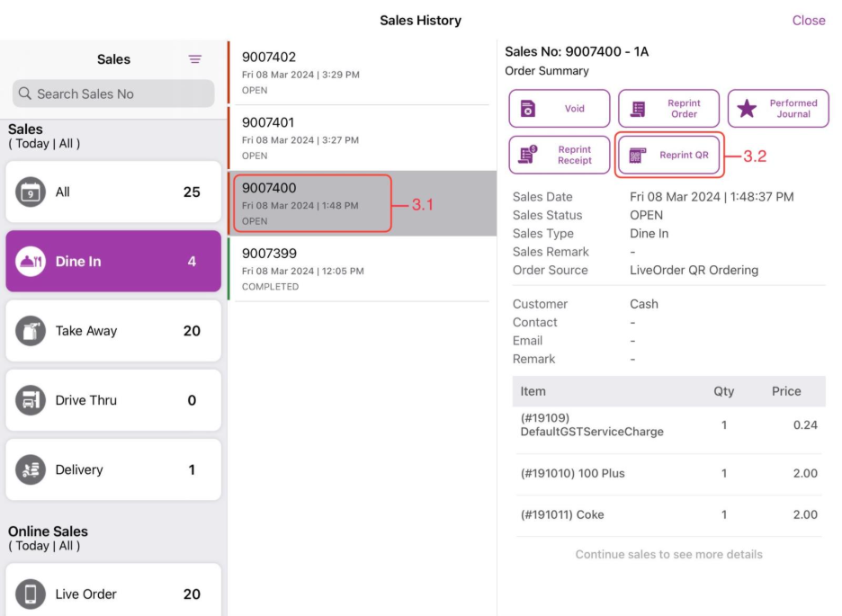Open sales record 9007402
Viewport: 842px width, 616px height.
pyautogui.click(x=362, y=73)
